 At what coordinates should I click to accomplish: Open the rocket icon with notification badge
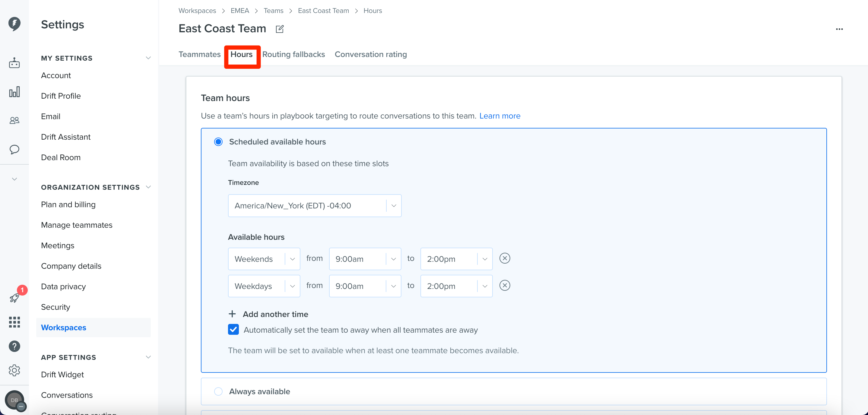tap(14, 298)
